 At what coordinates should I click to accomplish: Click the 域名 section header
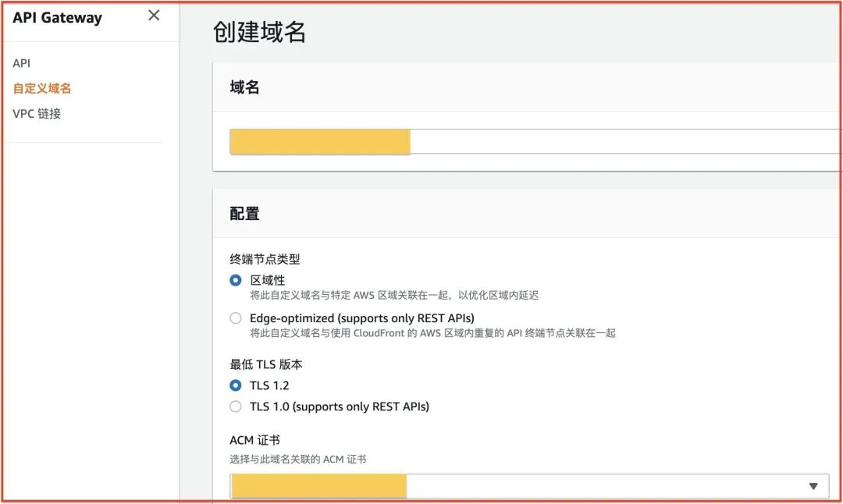[x=245, y=87]
